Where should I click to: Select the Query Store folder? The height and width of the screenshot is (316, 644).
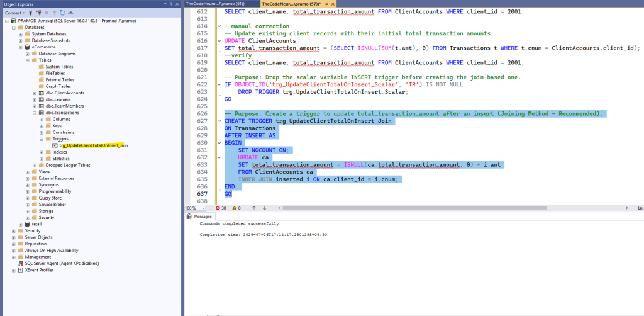[x=50, y=198]
